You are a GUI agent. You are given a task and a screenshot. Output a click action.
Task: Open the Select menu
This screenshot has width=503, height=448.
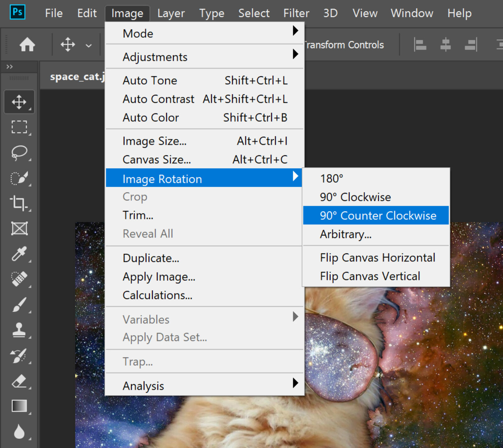click(x=254, y=13)
